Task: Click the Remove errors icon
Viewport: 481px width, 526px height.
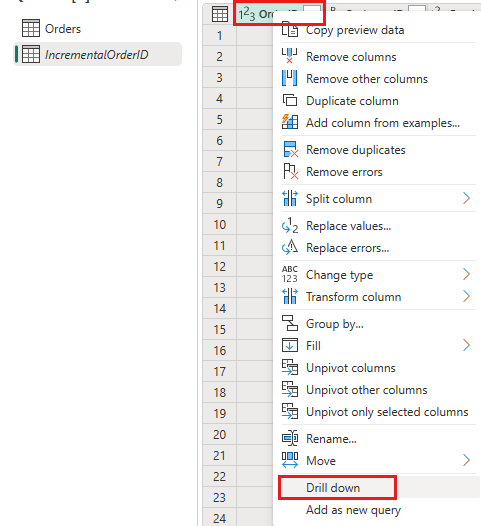Action: click(x=290, y=171)
